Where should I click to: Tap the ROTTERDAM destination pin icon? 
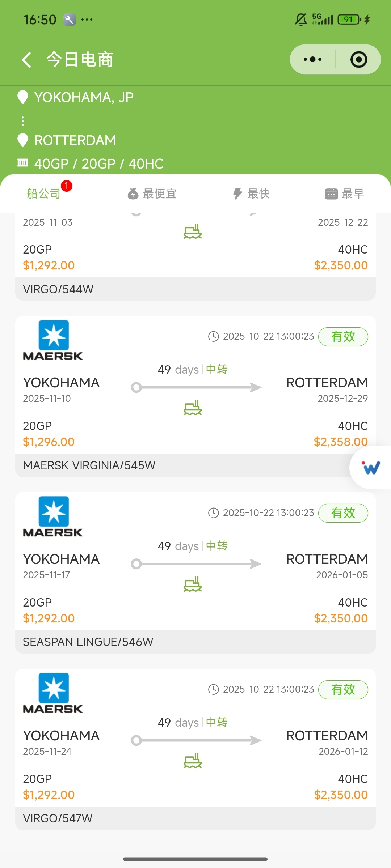[x=23, y=140]
